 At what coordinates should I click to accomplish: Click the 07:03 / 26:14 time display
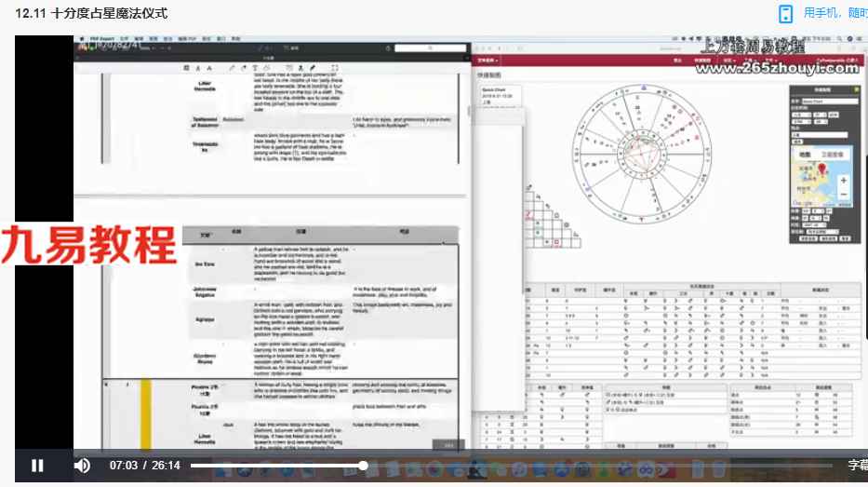tap(144, 466)
